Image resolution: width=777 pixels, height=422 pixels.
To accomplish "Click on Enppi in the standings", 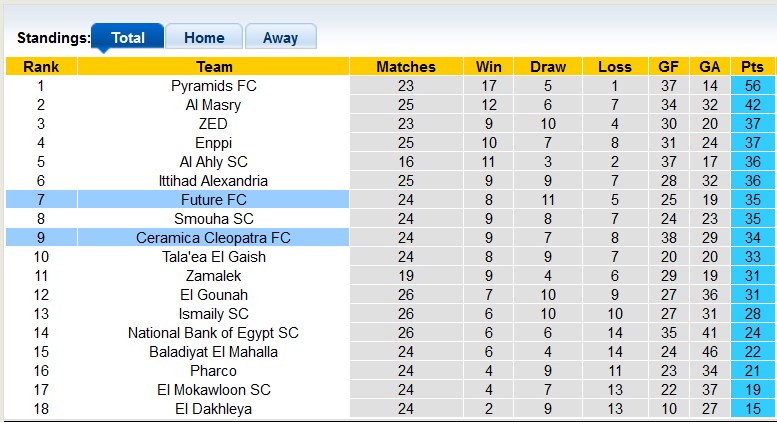I will pyautogui.click(x=213, y=143).
